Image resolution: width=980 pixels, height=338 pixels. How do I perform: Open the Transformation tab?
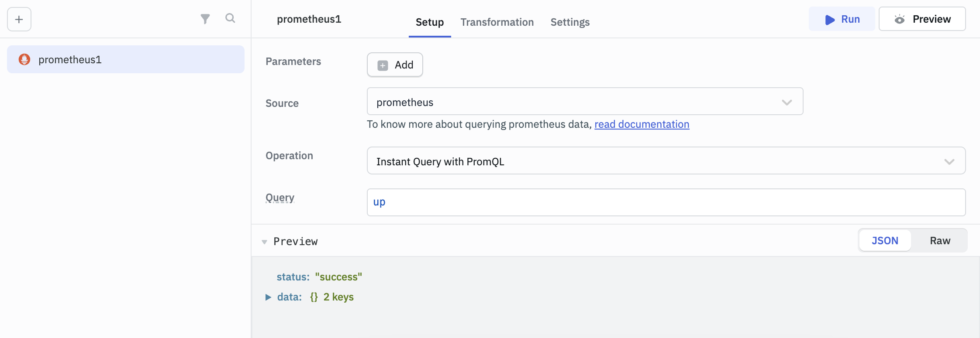497,22
